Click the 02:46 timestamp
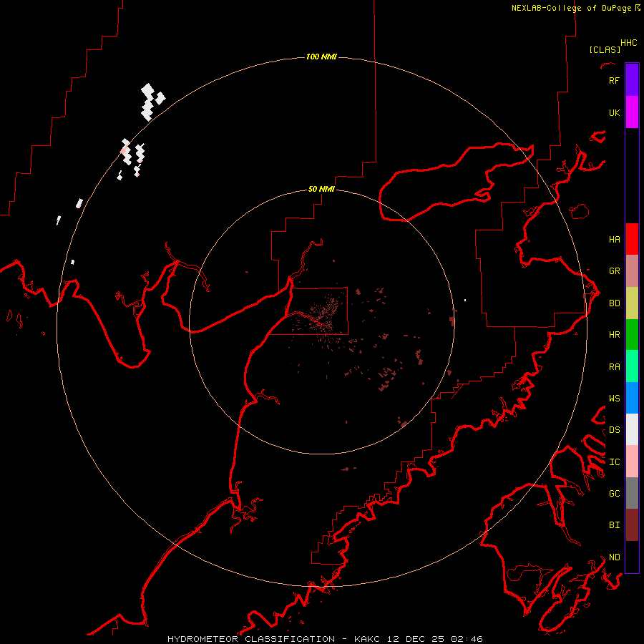This screenshot has width=644, height=644. pyautogui.click(x=466, y=639)
